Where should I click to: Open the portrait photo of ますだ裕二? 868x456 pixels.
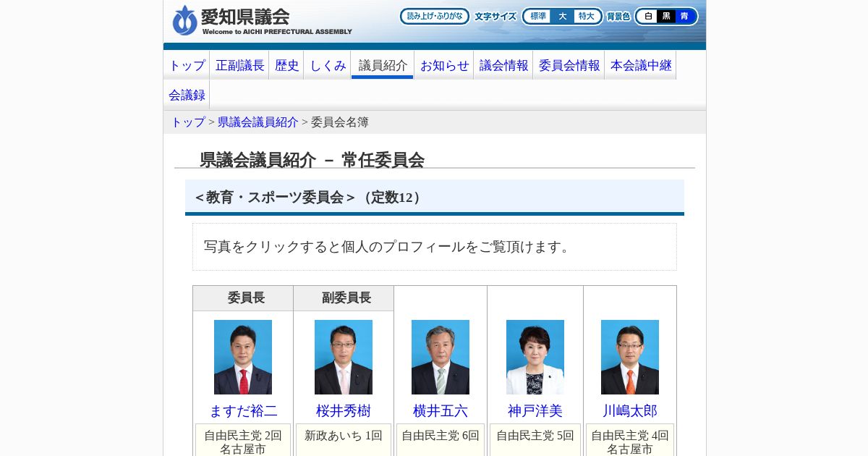(243, 357)
